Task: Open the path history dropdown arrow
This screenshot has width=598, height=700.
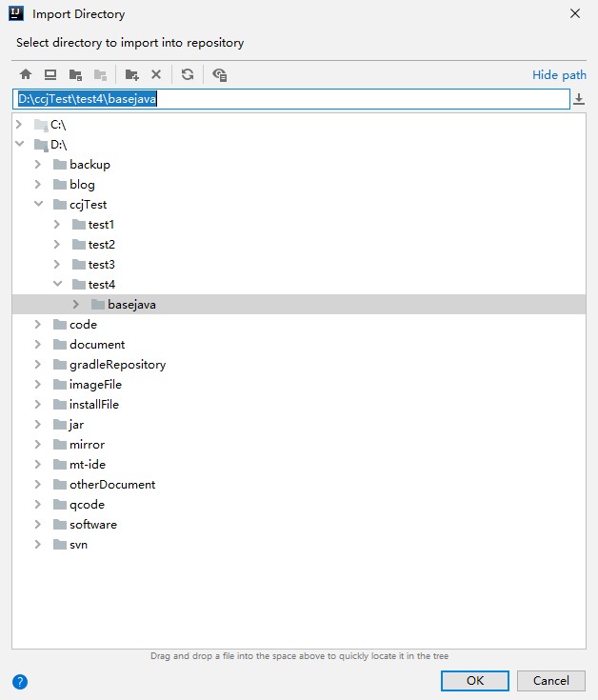Action: coord(578,99)
